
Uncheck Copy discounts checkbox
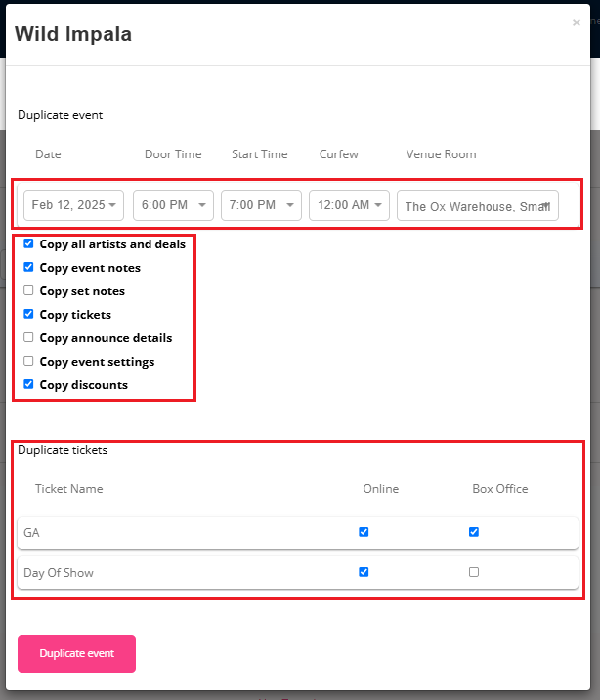pyautogui.click(x=28, y=384)
